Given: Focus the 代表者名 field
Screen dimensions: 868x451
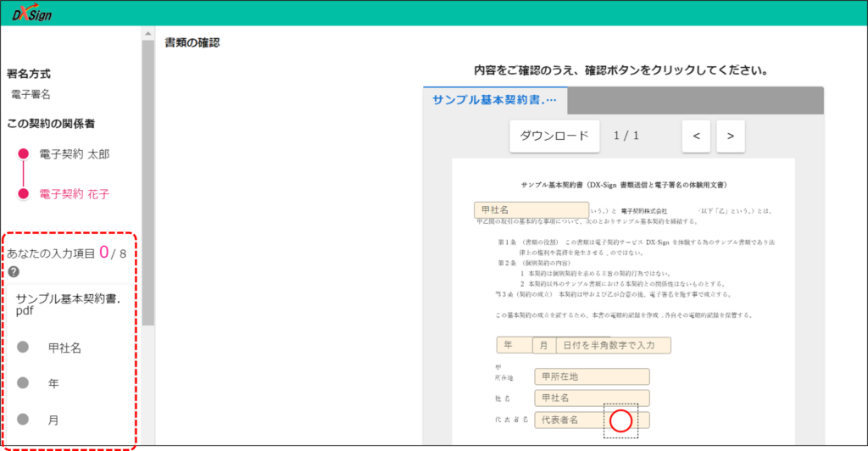Looking at the screenshot, I should click(568, 420).
